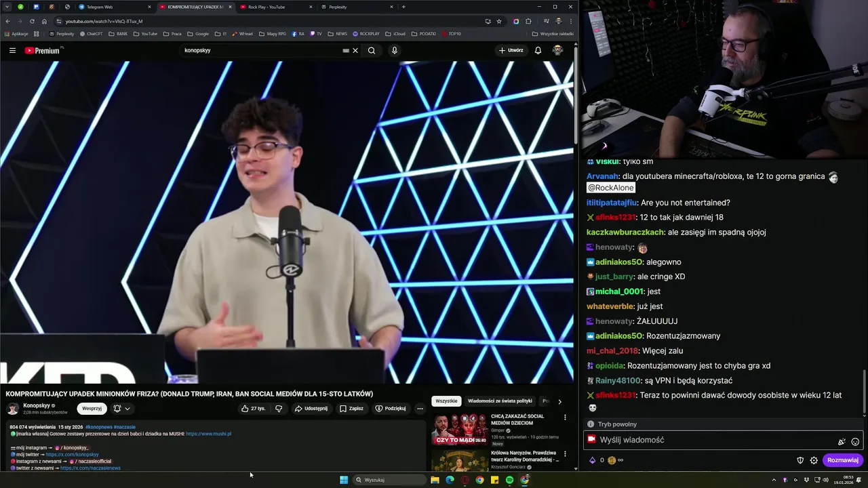Open chat emoji picker
868x488 pixels.
point(855,441)
